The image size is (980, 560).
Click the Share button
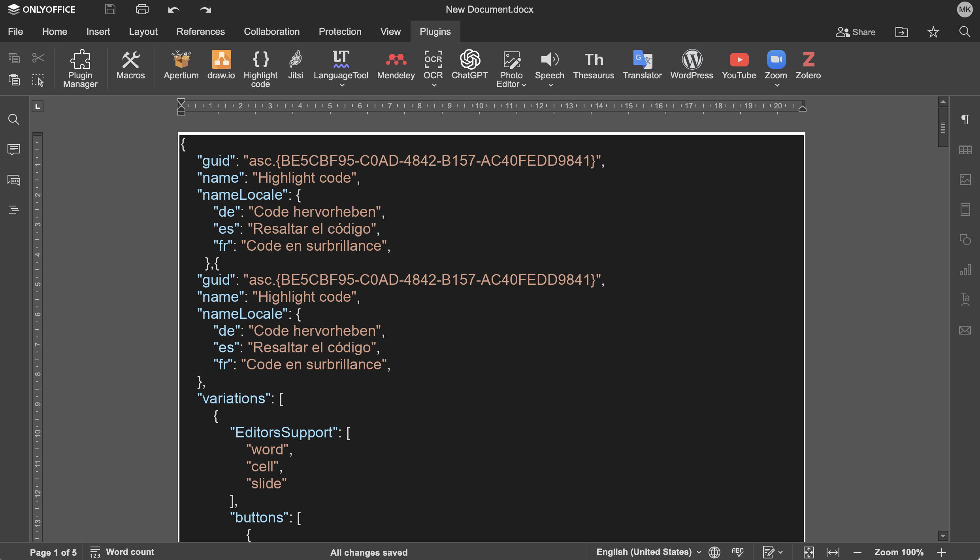(856, 32)
